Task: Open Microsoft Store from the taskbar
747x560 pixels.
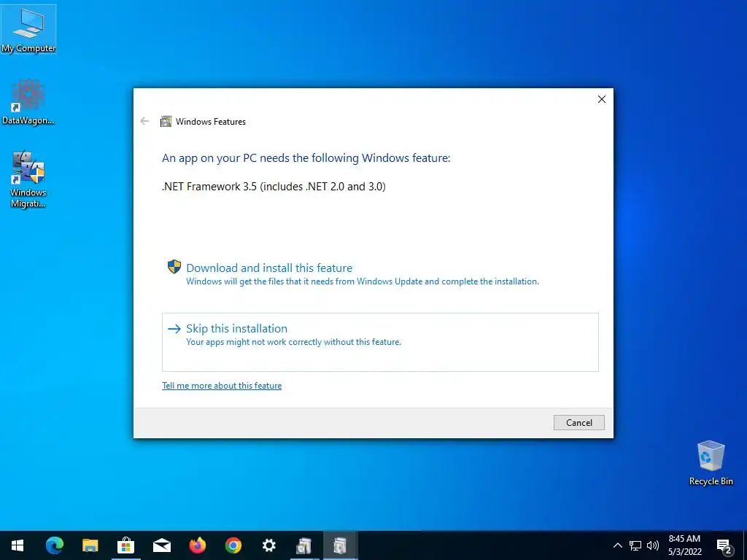Action: pyautogui.click(x=125, y=545)
